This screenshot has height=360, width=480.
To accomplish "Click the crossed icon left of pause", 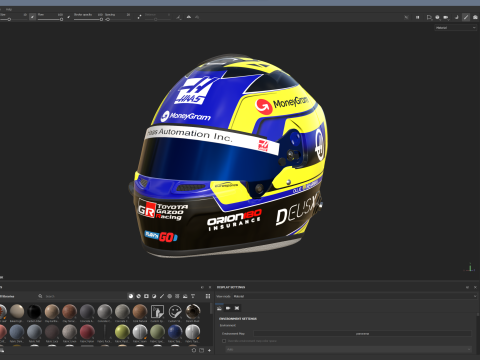I will pyautogui.click(x=406, y=17).
